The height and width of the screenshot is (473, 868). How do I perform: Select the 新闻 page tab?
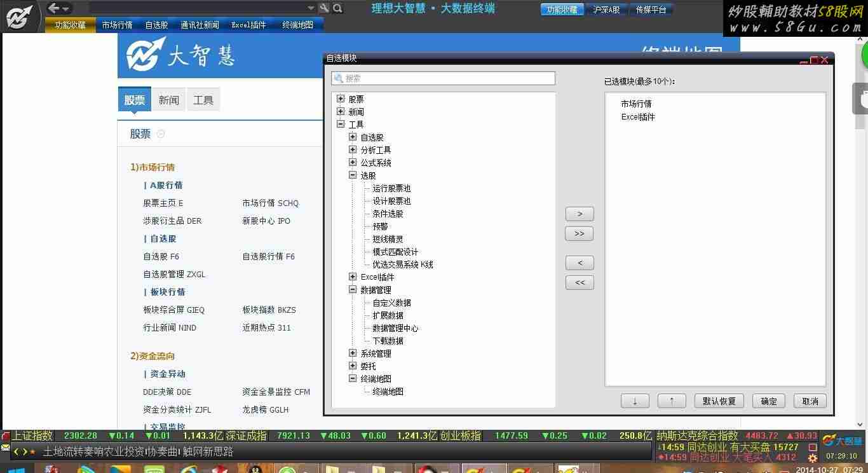169,100
